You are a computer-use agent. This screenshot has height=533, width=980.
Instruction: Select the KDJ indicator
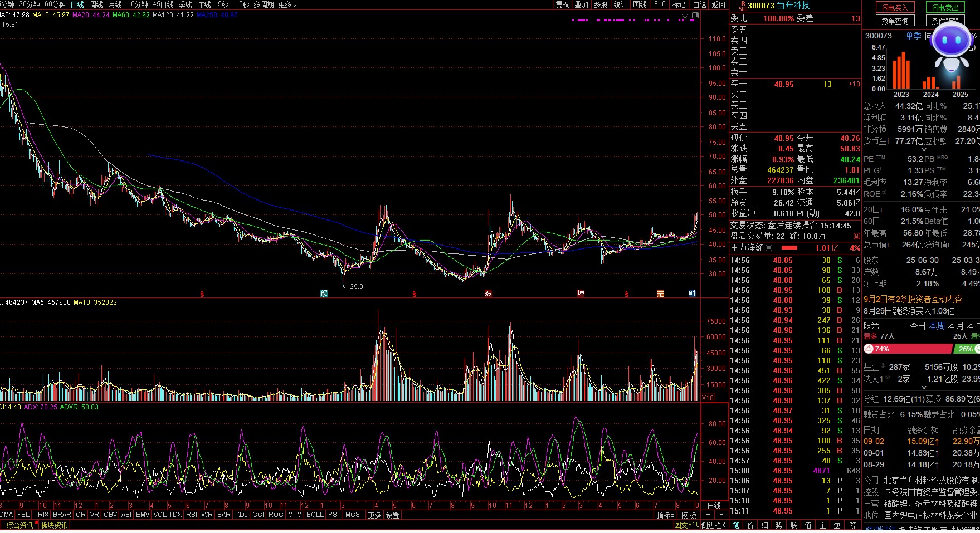241,515
